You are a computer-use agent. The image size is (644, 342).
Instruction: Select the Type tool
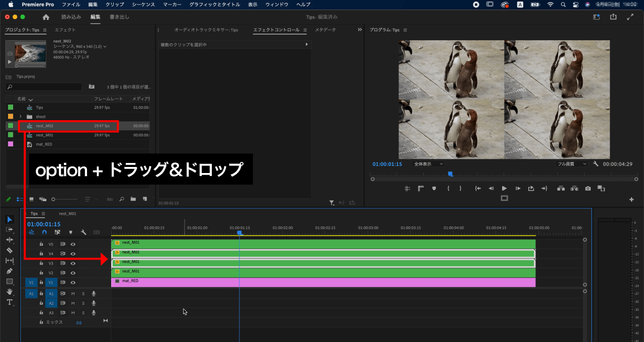click(x=9, y=302)
